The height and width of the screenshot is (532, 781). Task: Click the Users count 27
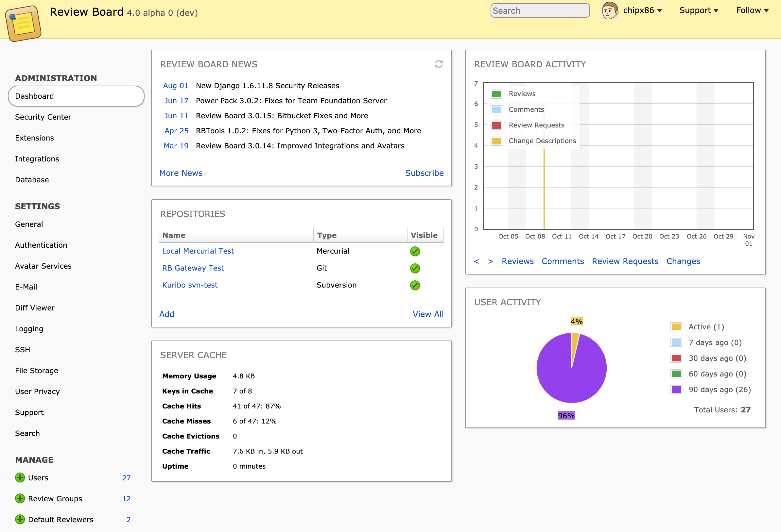click(x=126, y=478)
